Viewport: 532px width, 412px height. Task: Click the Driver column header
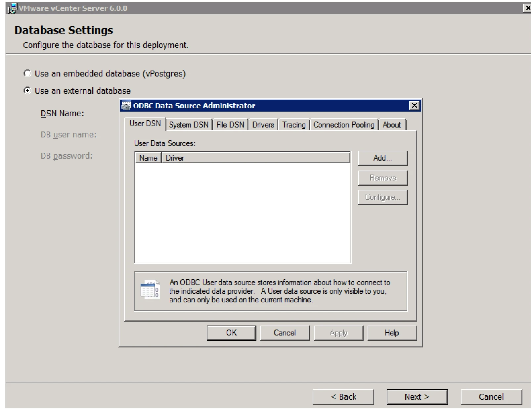click(x=255, y=158)
